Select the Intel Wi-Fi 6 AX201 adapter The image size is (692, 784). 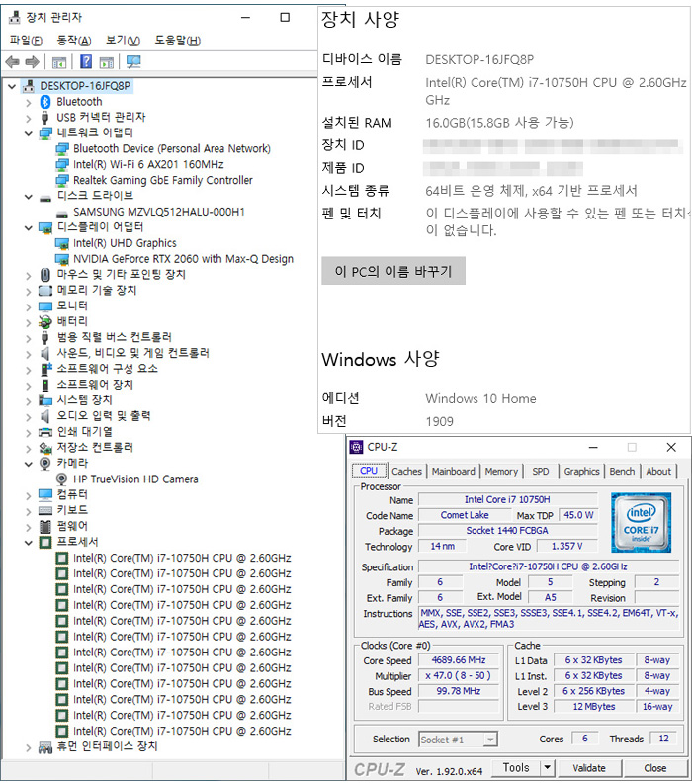(x=148, y=164)
